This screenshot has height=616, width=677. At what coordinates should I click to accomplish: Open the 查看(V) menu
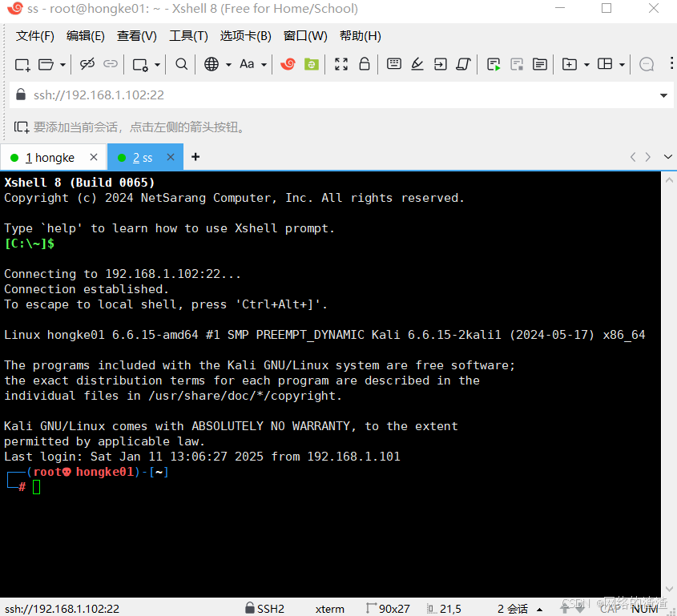(x=136, y=36)
